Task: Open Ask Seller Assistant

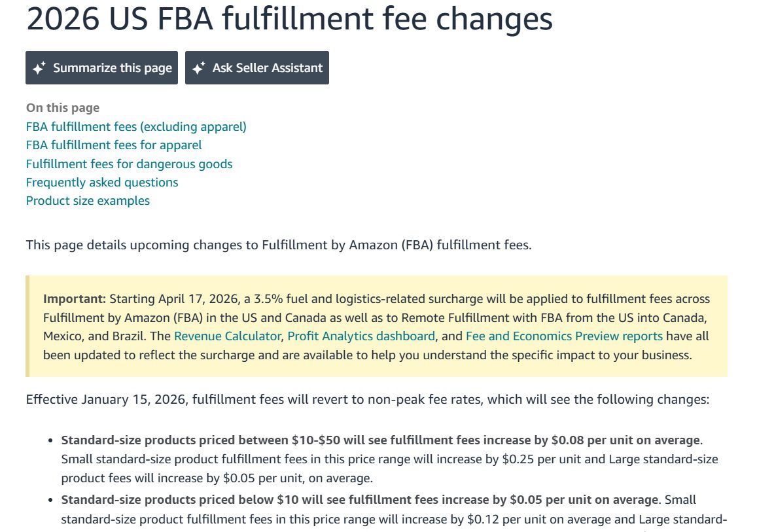Action: [x=256, y=67]
